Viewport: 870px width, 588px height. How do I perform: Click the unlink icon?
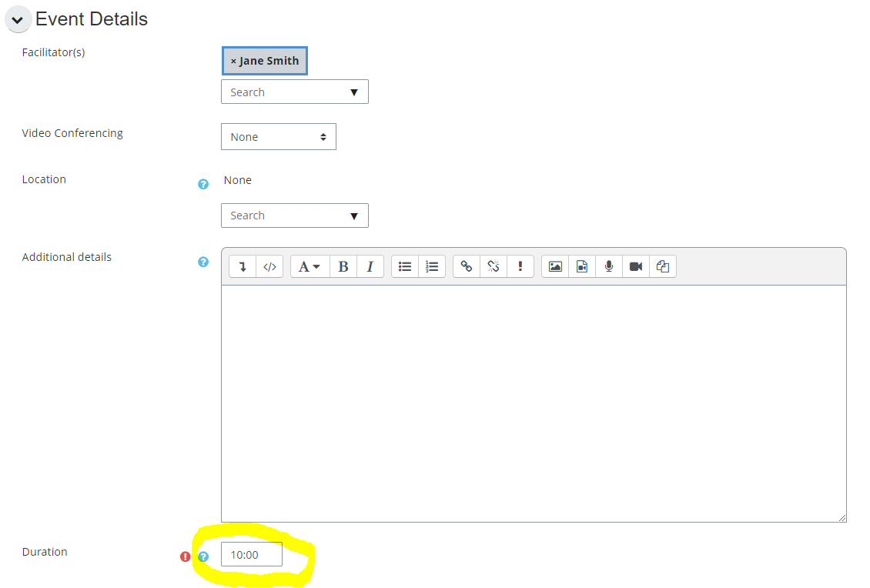494,266
